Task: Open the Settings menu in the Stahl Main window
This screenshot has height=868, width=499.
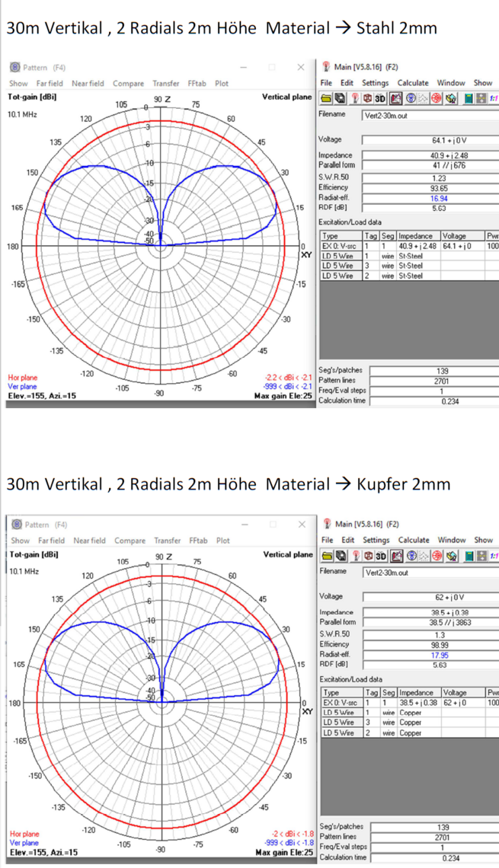Action: tap(375, 82)
